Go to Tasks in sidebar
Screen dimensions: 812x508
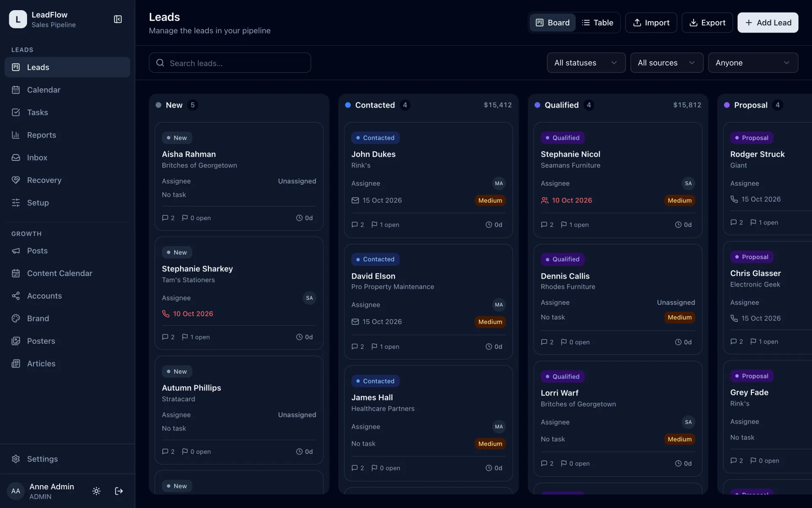click(x=67, y=112)
